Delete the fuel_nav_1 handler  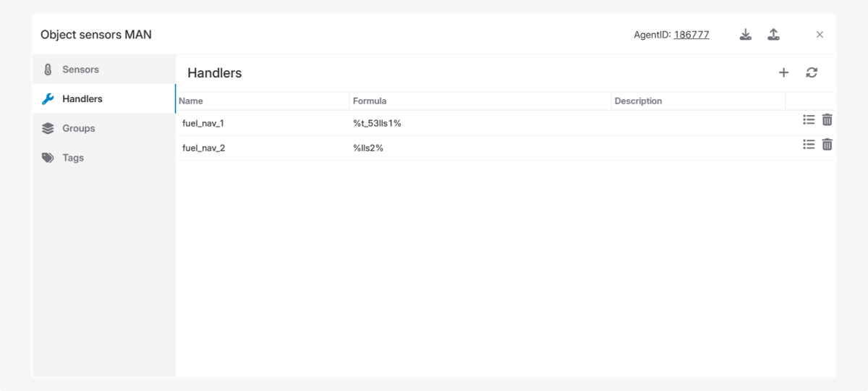click(827, 120)
